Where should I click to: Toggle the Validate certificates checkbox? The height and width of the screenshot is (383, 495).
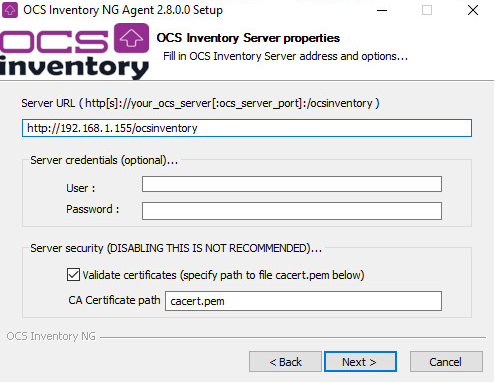pos(73,275)
